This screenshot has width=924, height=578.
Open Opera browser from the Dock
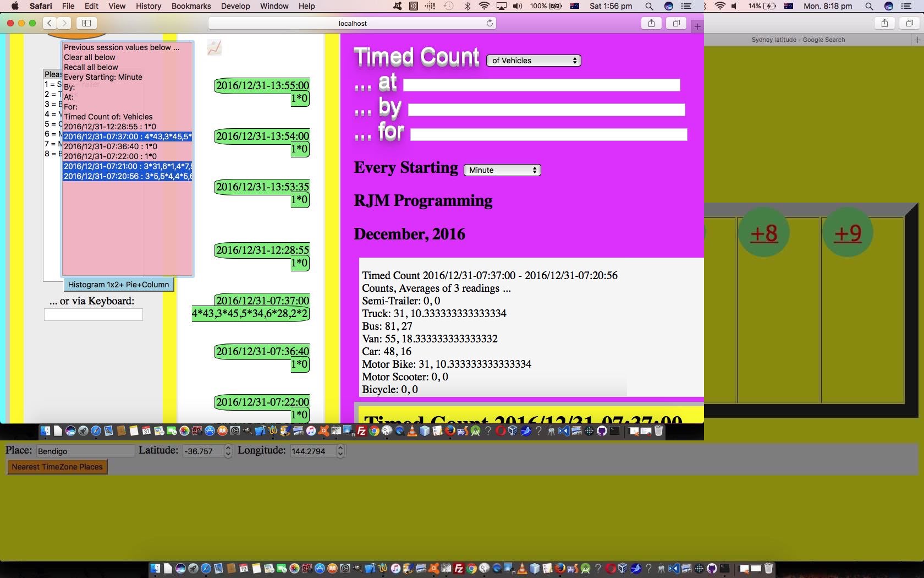[x=499, y=432]
